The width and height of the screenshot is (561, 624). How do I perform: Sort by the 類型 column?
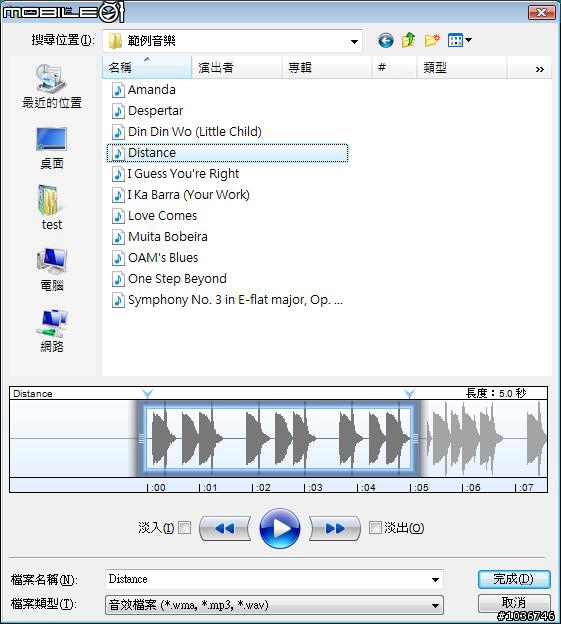[x=462, y=68]
